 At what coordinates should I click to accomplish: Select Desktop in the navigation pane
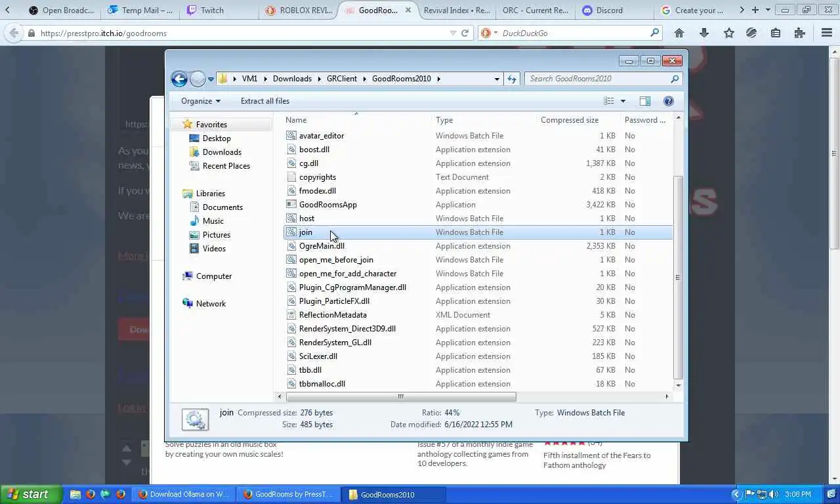pos(217,138)
